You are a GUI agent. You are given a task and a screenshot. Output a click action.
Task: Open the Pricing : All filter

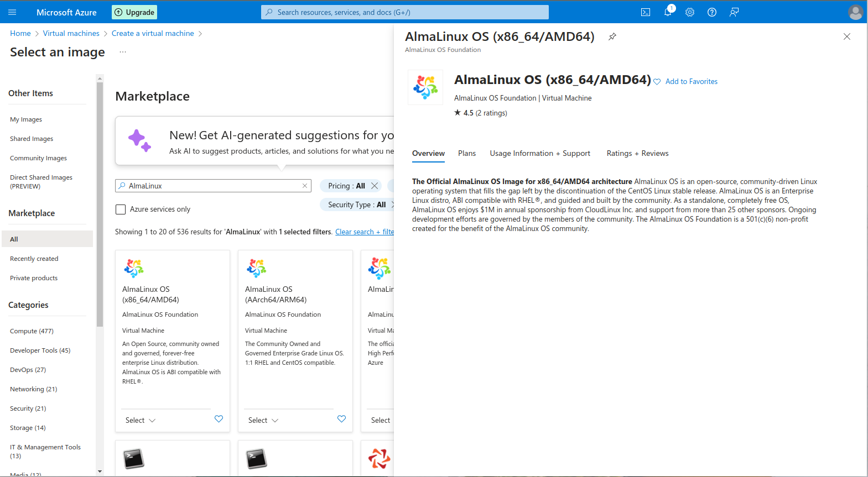(x=347, y=186)
